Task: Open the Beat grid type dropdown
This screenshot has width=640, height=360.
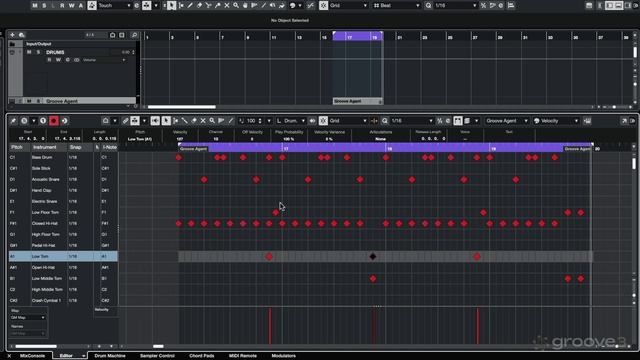Action: tap(397, 5)
